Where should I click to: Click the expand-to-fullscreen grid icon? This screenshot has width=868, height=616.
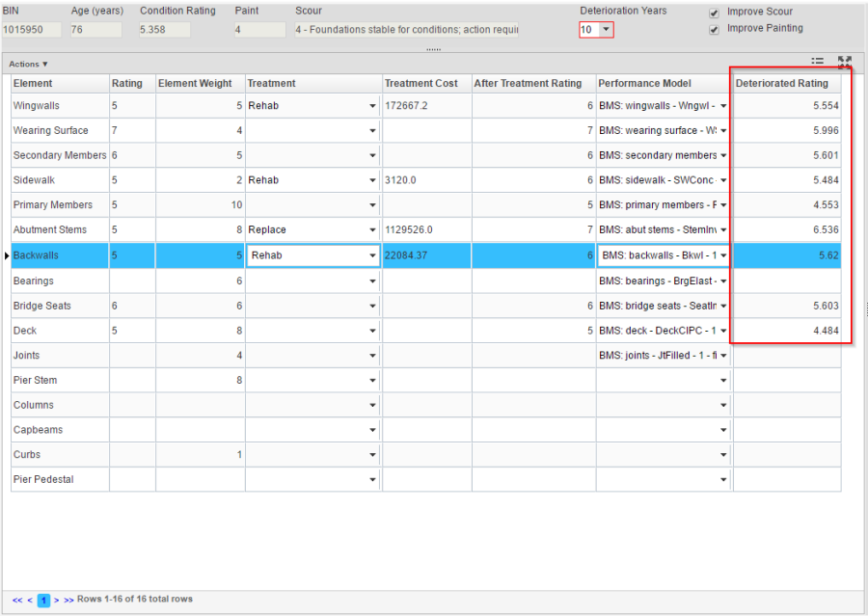[845, 62]
